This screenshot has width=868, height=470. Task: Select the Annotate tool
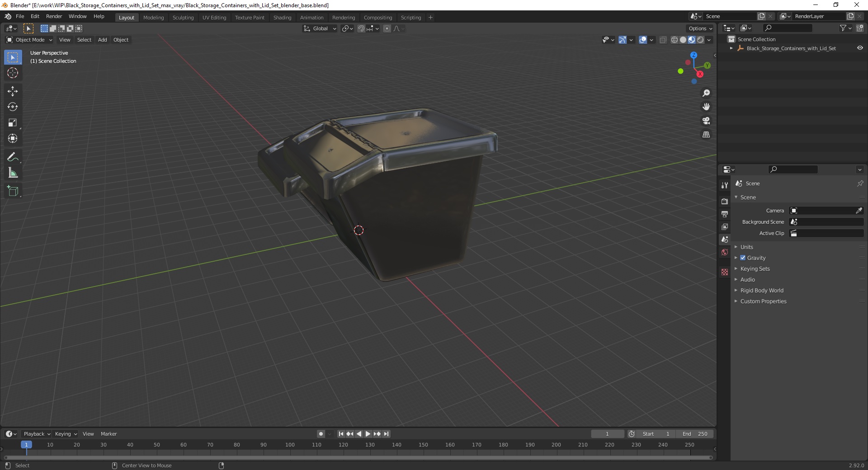tap(13, 157)
